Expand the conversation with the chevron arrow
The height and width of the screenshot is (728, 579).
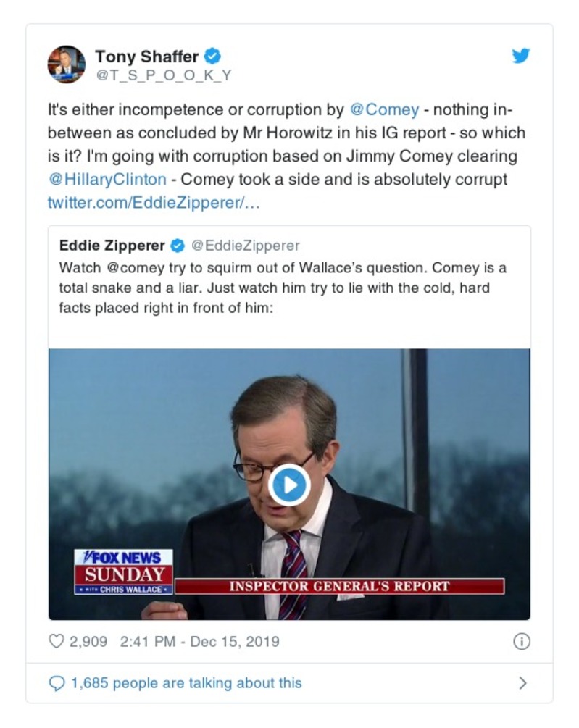[x=522, y=683]
